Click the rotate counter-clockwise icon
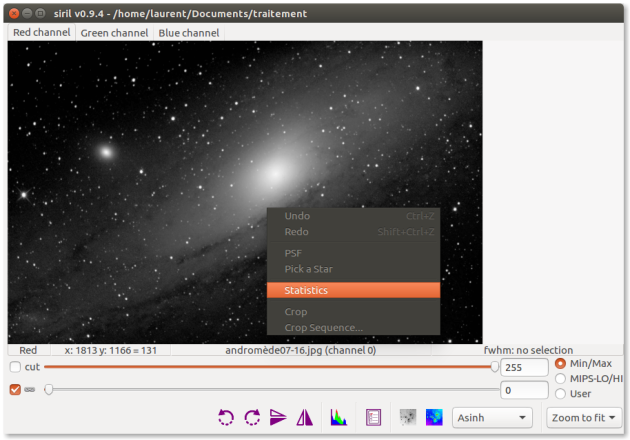 [x=226, y=417]
